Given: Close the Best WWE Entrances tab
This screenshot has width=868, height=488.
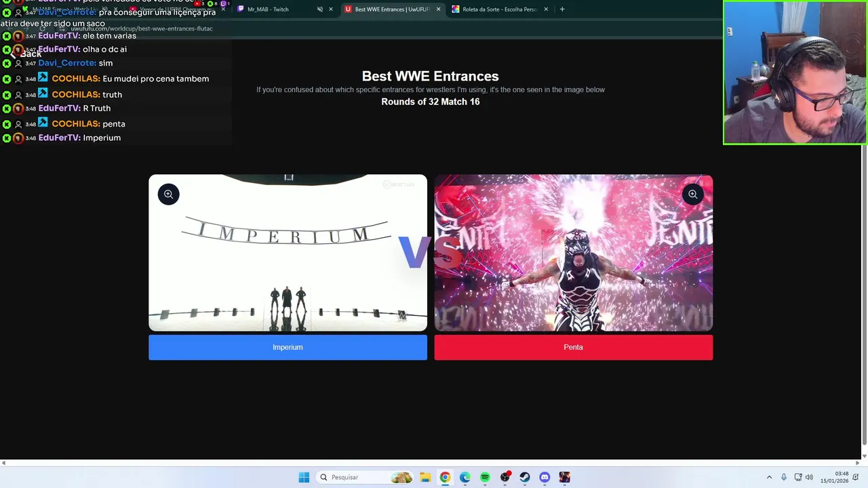Looking at the screenshot, I should point(438,9).
